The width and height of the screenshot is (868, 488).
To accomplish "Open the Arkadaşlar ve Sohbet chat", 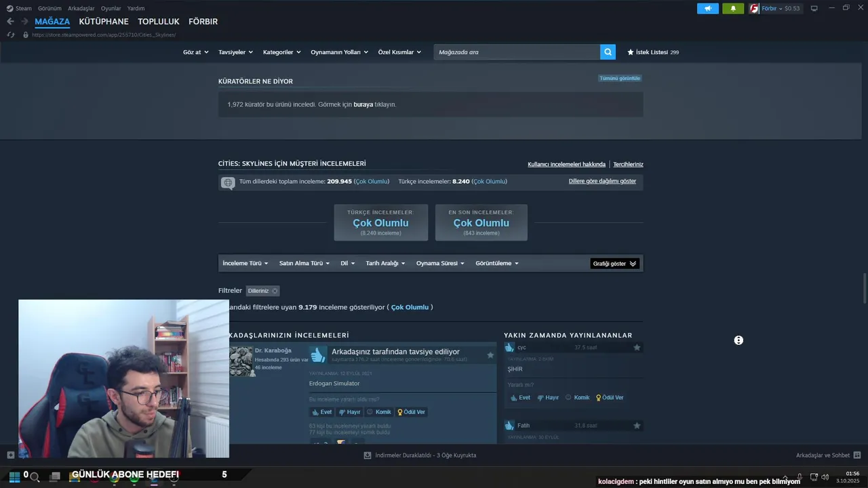I will pos(828,455).
